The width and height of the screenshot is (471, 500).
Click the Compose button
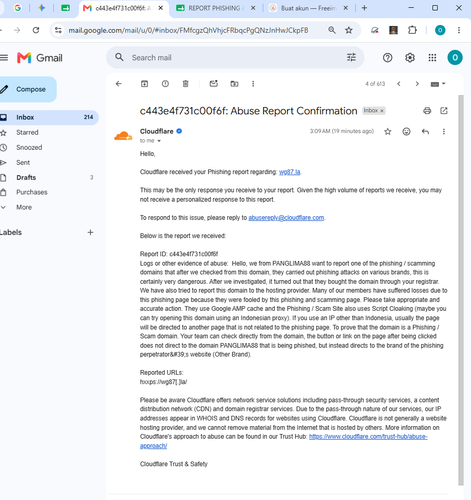pyautogui.click(x=27, y=89)
